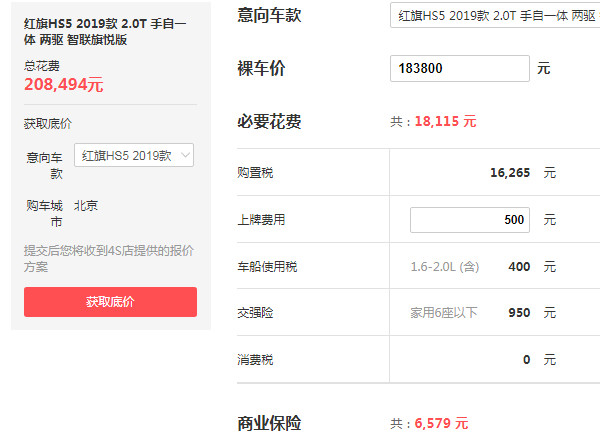Open the 意向车款 dropdown in the left panel
The width and height of the screenshot is (600, 448).
[138, 155]
